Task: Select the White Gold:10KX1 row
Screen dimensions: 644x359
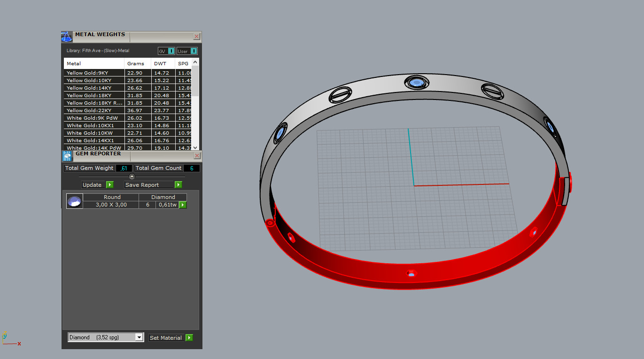Action: coord(128,125)
